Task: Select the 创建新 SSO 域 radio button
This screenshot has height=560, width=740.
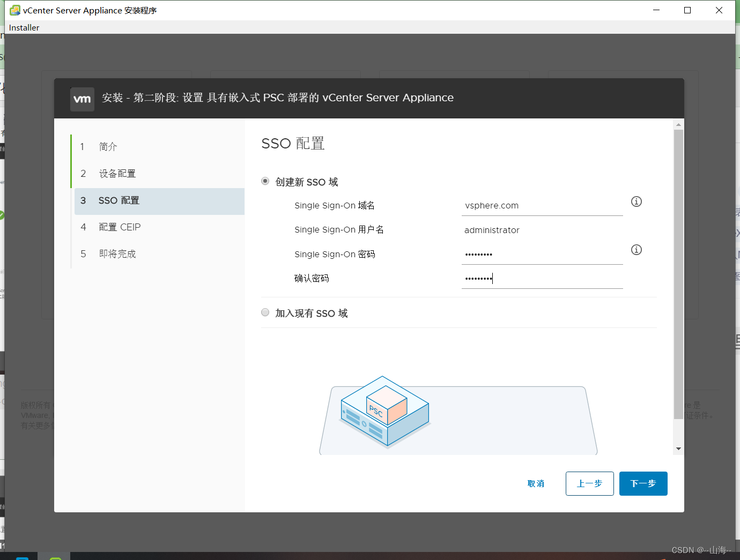Action: (265, 181)
